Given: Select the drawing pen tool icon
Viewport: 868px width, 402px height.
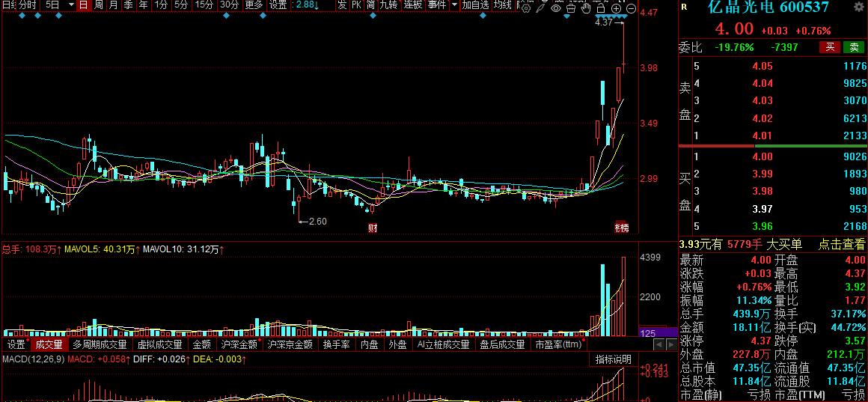Looking at the screenshot, I should (x=541, y=8).
